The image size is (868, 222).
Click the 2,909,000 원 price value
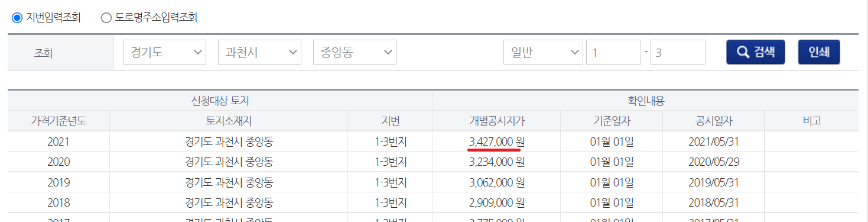[x=497, y=202]
